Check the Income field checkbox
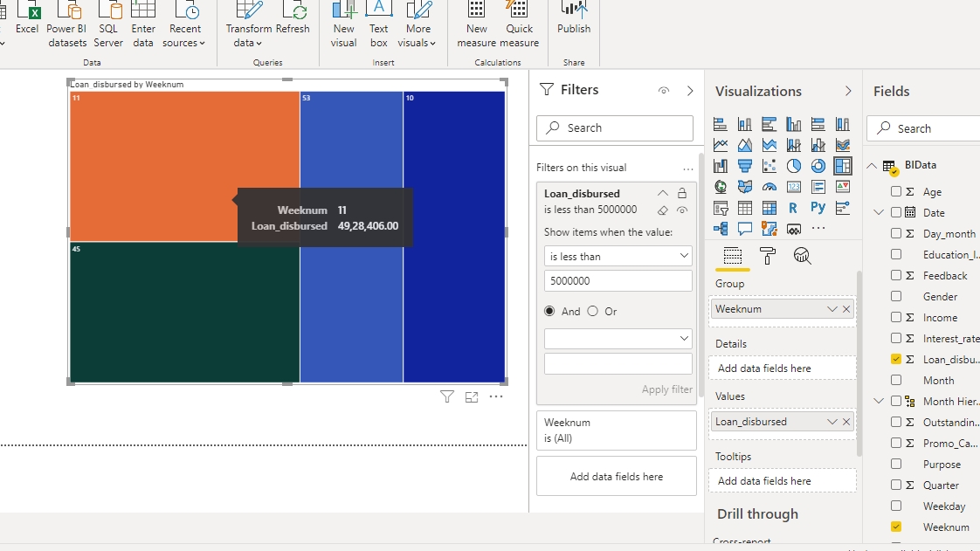980x551 pixels. 896,318
